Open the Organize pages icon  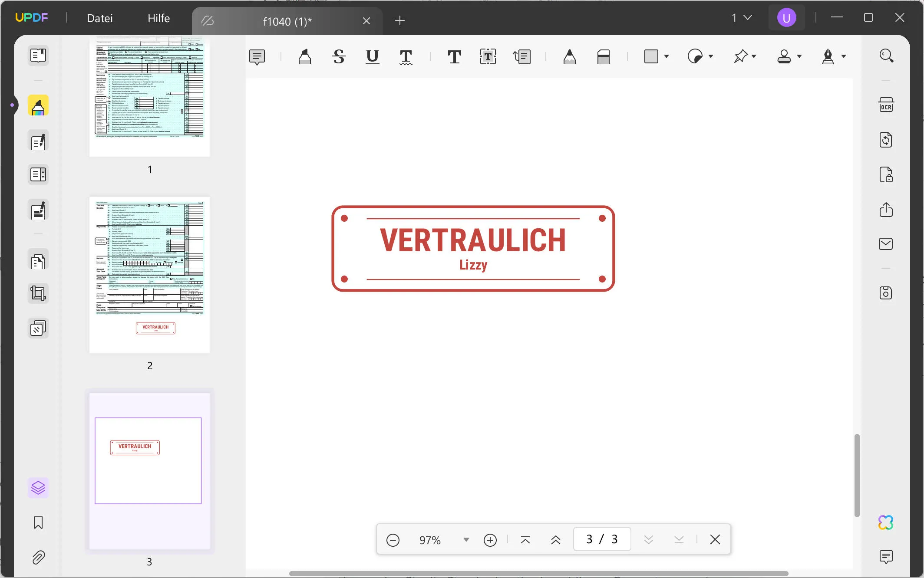(x=38, y=174)
